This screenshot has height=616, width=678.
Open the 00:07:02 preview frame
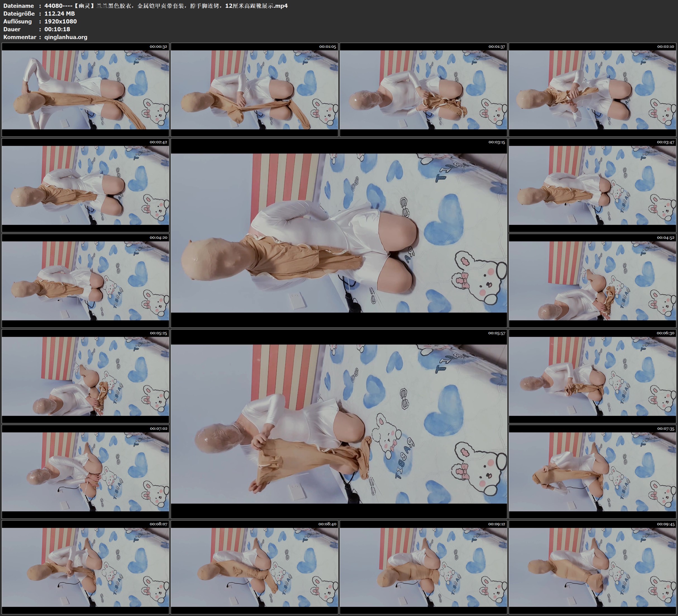85,472
